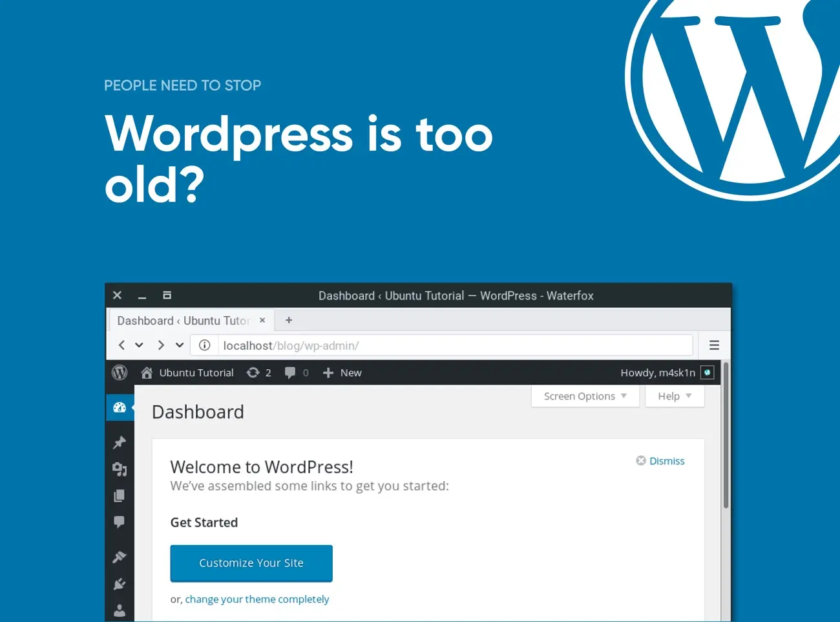840x622 pixels.
Task: Select the Dashboard ‹ Ubuntu Tutorial tab
Action: pos(184,321)
